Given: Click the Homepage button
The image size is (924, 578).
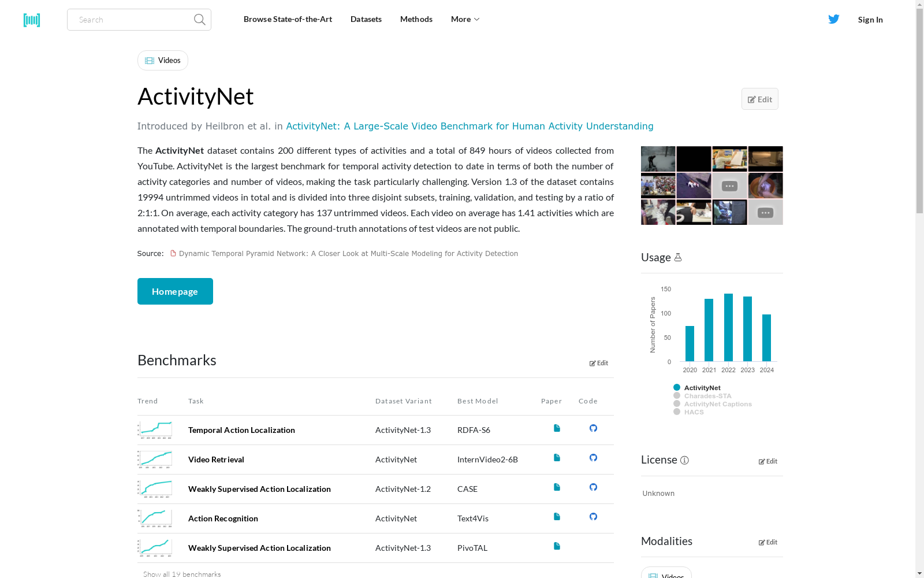Looking at the screenshot, I should (175, 291).
